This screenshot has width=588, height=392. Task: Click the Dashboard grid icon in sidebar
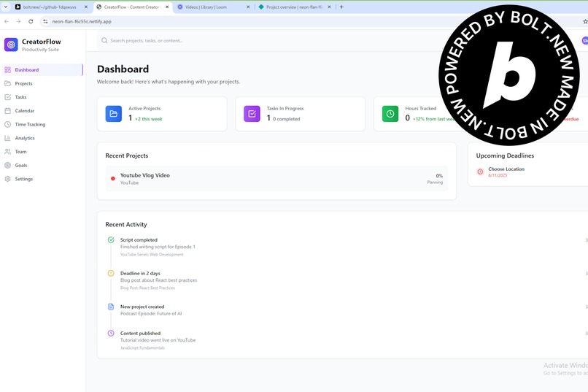[x=7, y=70]
